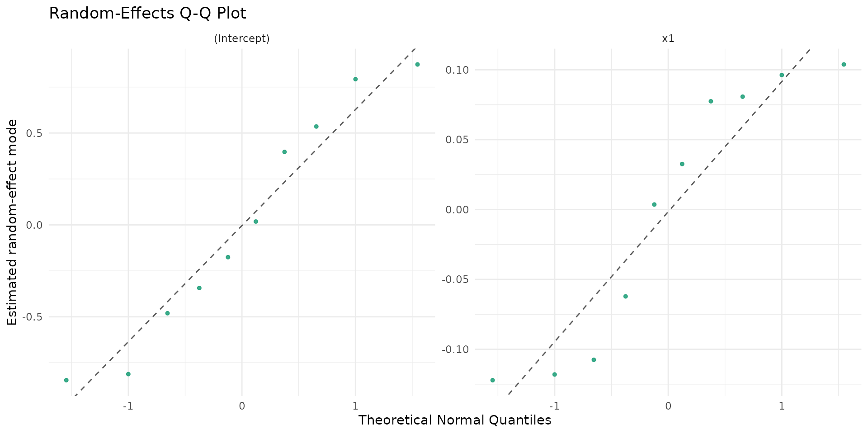Click the Intercept data point at quantile 1
The image size is (868, 434).
coord(355,79)
